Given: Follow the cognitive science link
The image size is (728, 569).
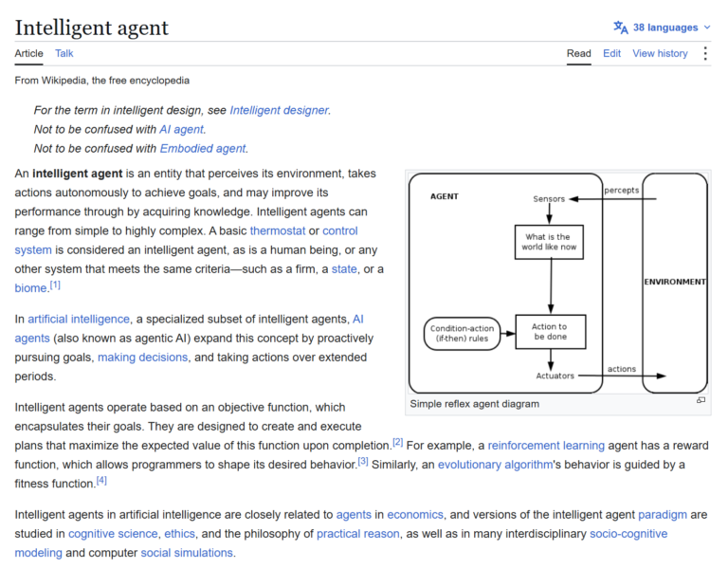Looking at the screenshot, I should (x=113, y=534).
